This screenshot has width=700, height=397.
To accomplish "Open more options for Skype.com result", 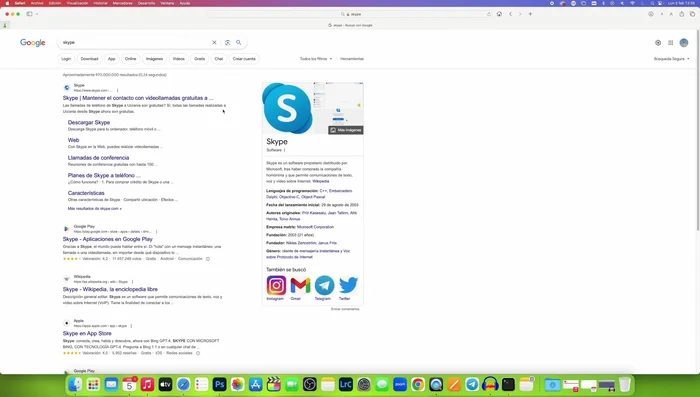I will pyautogui.click(x=117, y=90).
